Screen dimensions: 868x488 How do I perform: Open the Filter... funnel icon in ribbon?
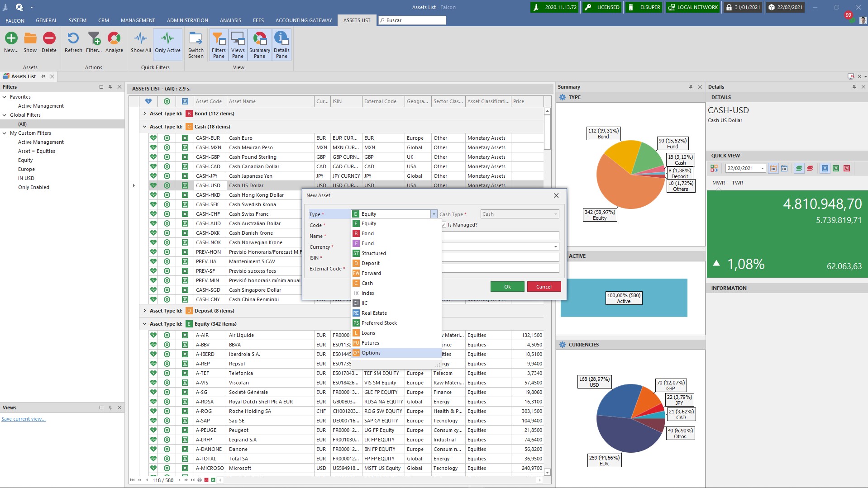(94, 38)
